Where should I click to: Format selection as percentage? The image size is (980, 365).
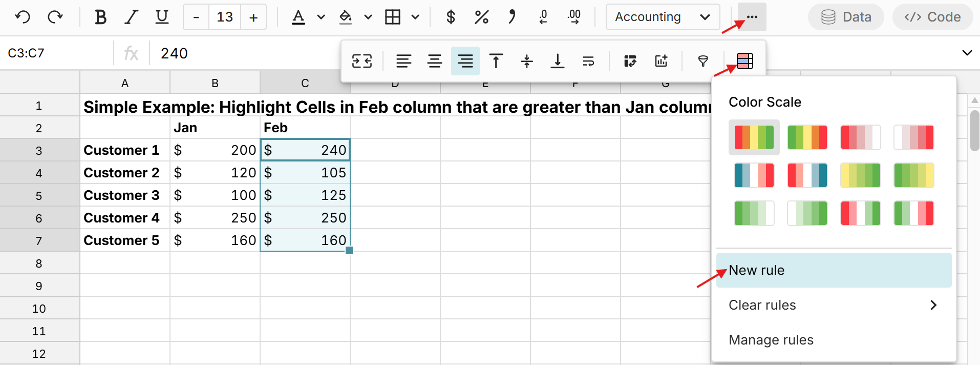click(481, 17)
